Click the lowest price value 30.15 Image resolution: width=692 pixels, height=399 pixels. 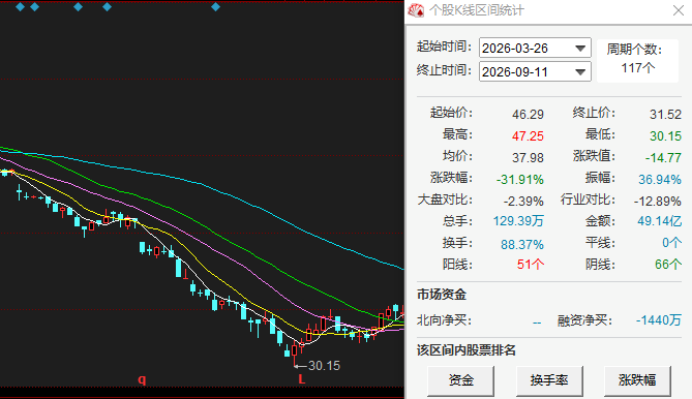point(666,136)
